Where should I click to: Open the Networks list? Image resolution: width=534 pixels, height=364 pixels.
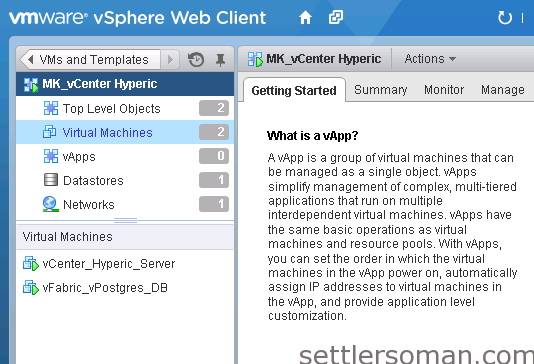(x=125, y=204)
